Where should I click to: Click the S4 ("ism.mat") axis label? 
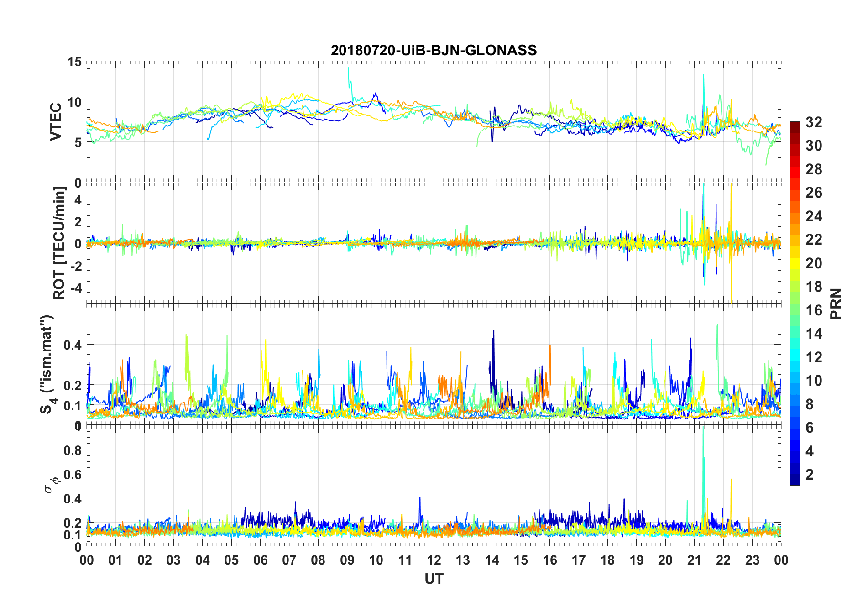(x=47, y=364)
